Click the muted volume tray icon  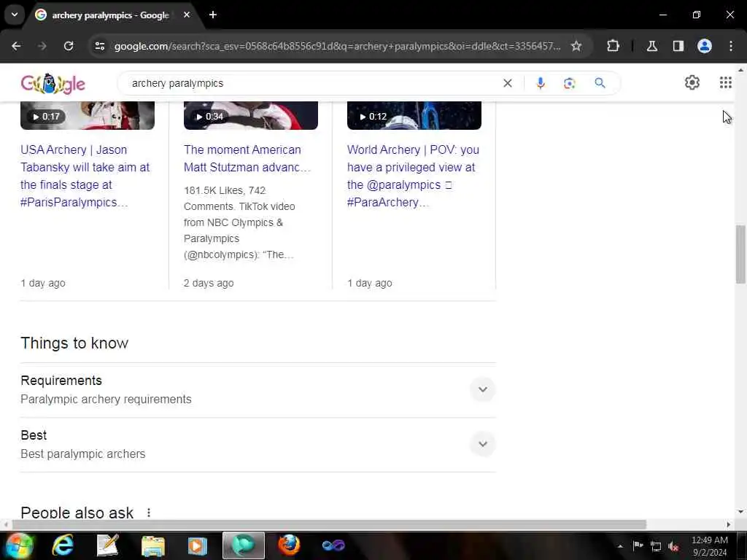coord(673,546)
